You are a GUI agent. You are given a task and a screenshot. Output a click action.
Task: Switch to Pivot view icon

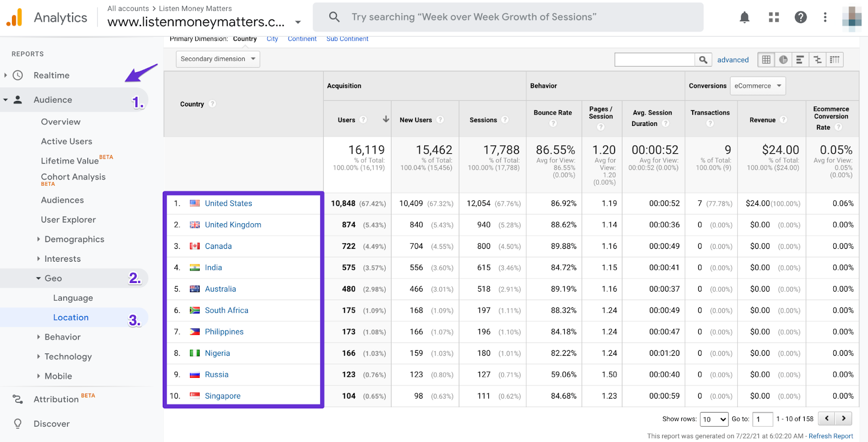(x=834, y=60)
